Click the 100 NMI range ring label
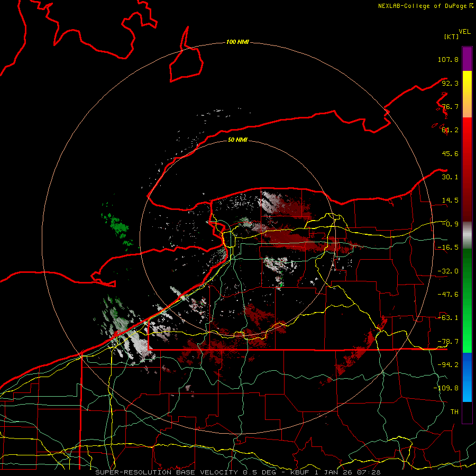Image resolution: width=476 pixels, height=476 pixels. pyautogui.click(x=237, y=42)
